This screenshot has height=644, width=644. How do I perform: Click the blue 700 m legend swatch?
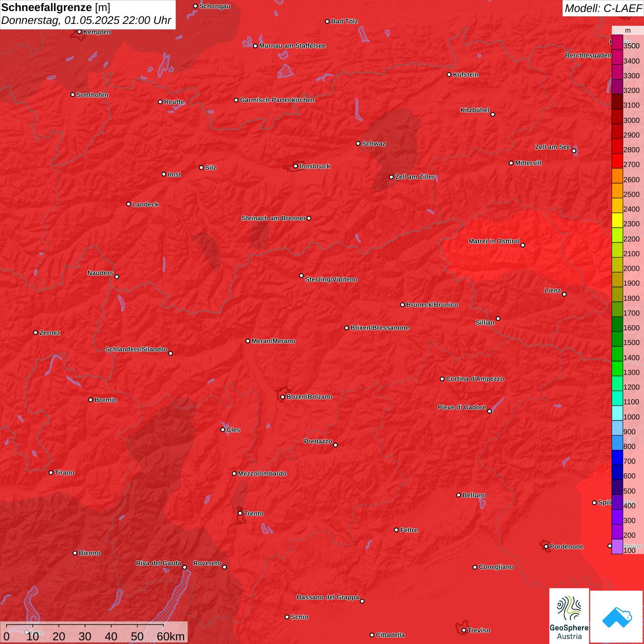coord(617,457)
